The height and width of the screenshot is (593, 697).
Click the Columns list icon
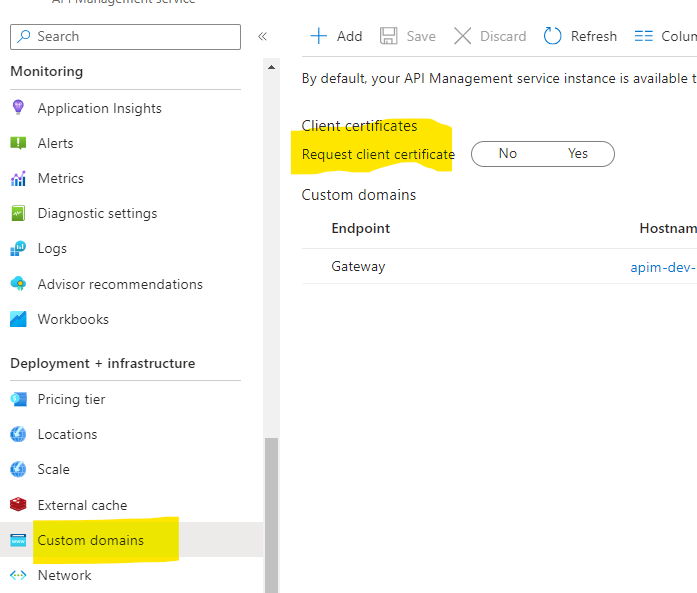click(644, 36)
